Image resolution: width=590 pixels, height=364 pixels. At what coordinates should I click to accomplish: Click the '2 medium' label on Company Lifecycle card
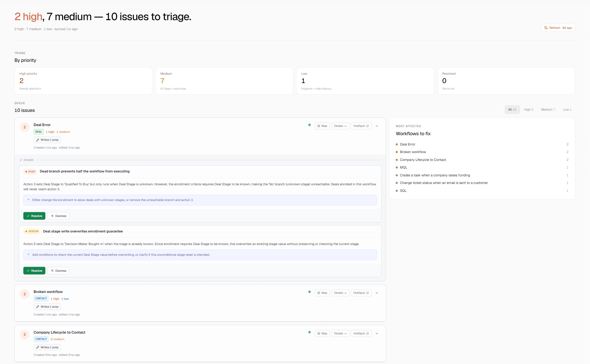[57, 339]
